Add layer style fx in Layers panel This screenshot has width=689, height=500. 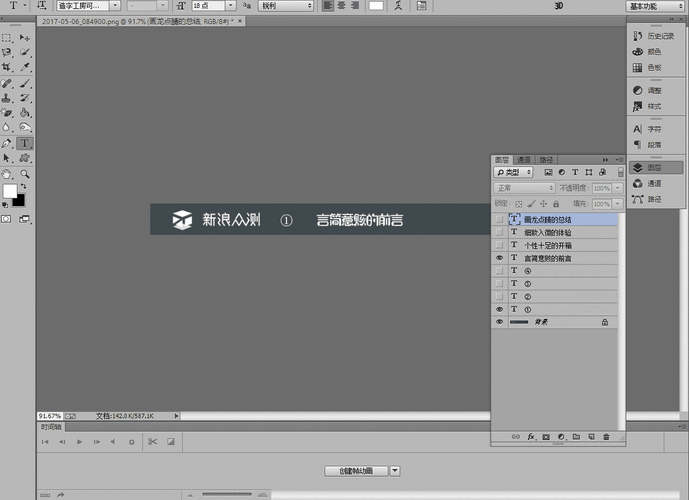(x=531, y=437)
